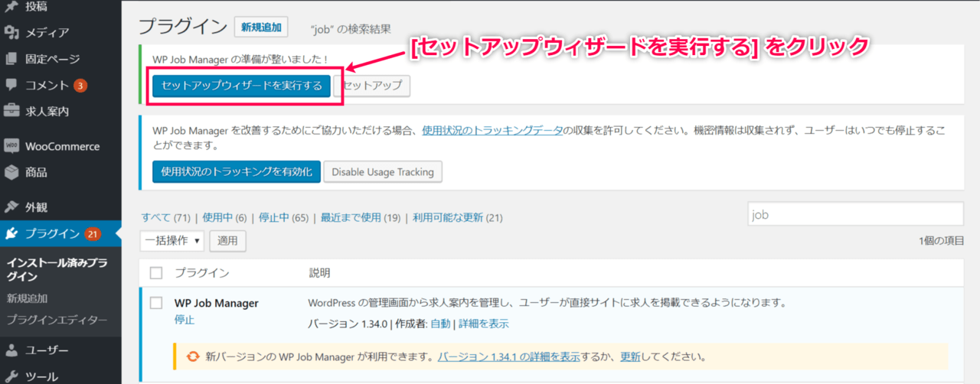This screenshot has height=384, width=980.
Task: Open 使用状況のトラッキングデータ link
Action: coord(492,129)
